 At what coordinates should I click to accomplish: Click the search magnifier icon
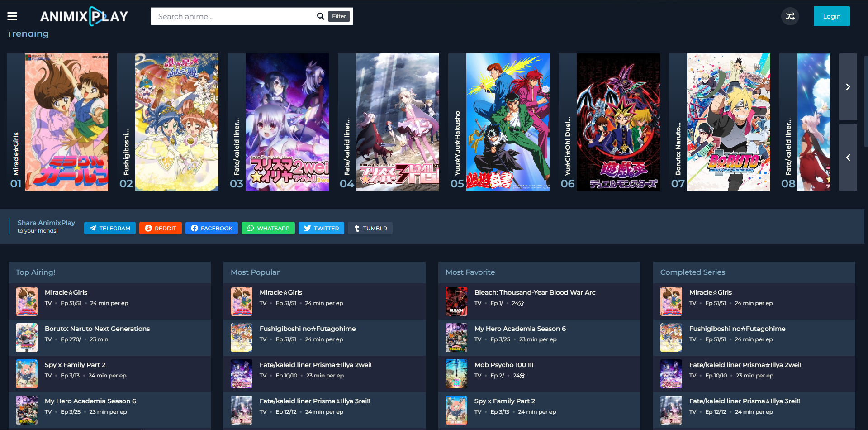pyautogui.click(x=320, y=16)
